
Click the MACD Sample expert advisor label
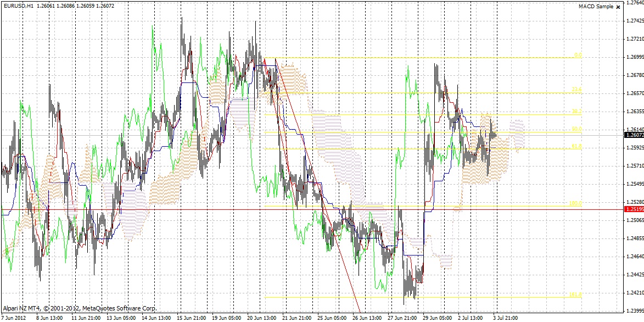[x=596, y=7]
